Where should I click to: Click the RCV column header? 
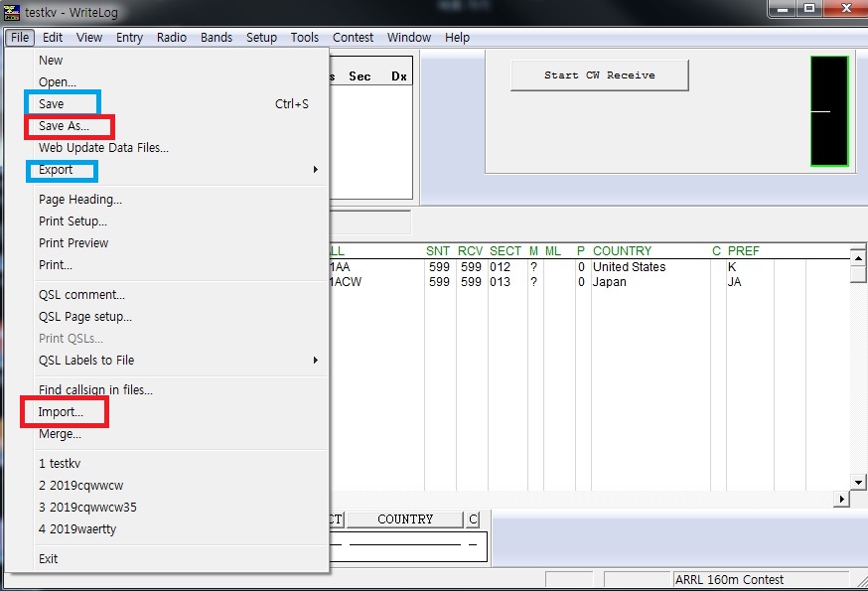point(470,251)
